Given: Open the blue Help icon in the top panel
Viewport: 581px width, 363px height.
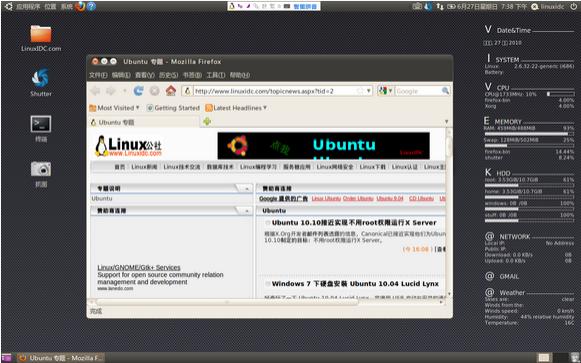Looking at the screenshot, I should pos(92,6).
